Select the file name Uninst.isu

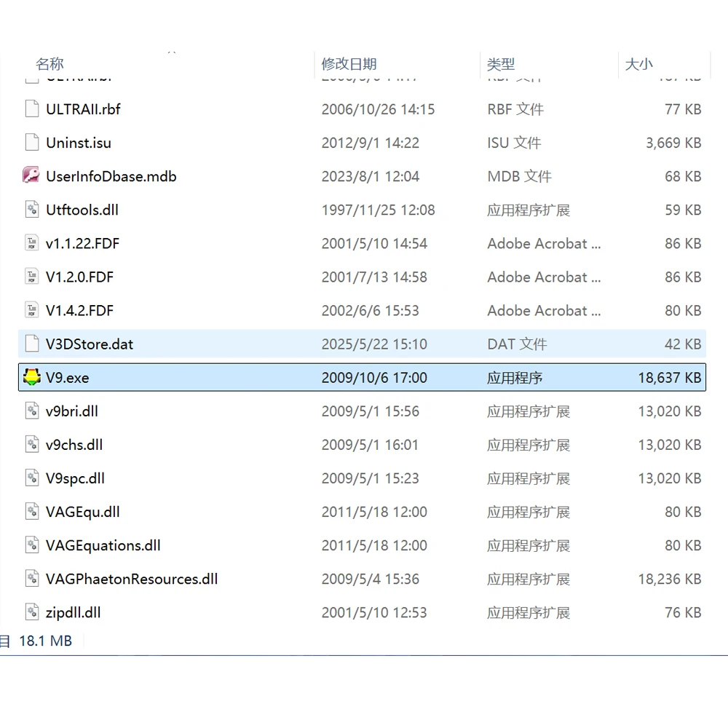coord(79,143)
